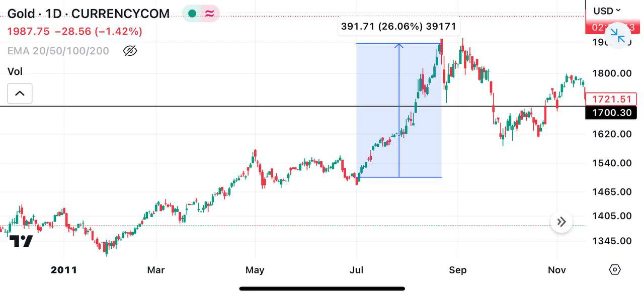The image size is (644, 297).
Task: Click the green market status dot
Action: click(192, 14)
